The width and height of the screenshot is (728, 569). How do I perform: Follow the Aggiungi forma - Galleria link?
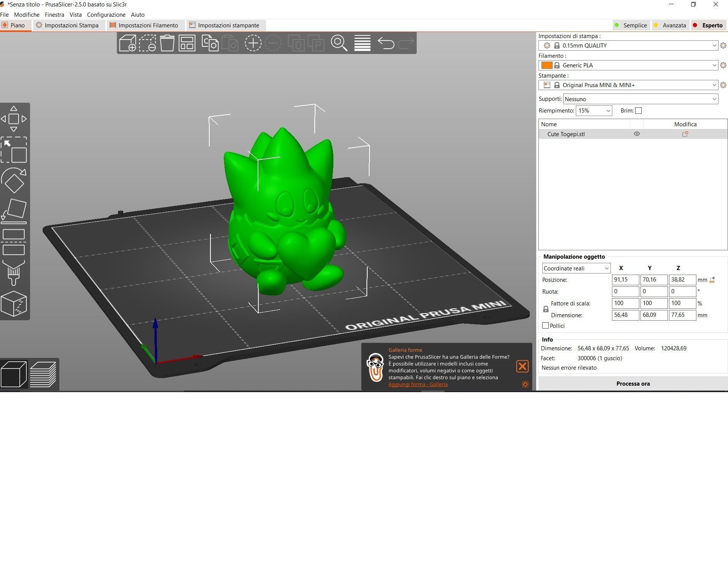(418, 384)
